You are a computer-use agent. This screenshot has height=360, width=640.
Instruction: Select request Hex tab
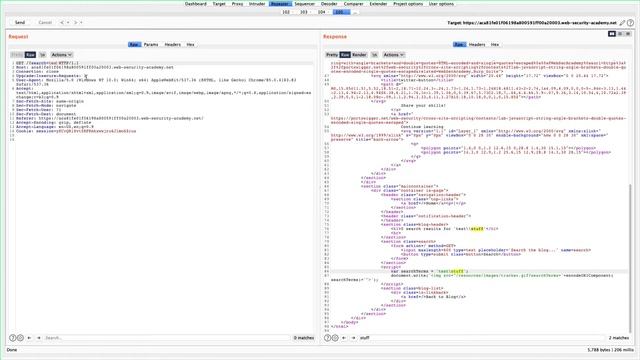[190, 44]
